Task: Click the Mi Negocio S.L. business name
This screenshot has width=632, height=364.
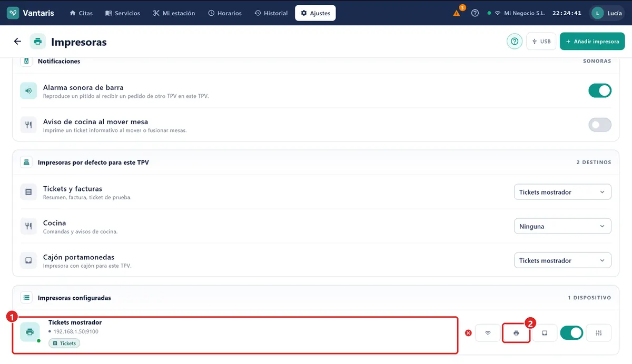Action: click(x=525, y=13)
